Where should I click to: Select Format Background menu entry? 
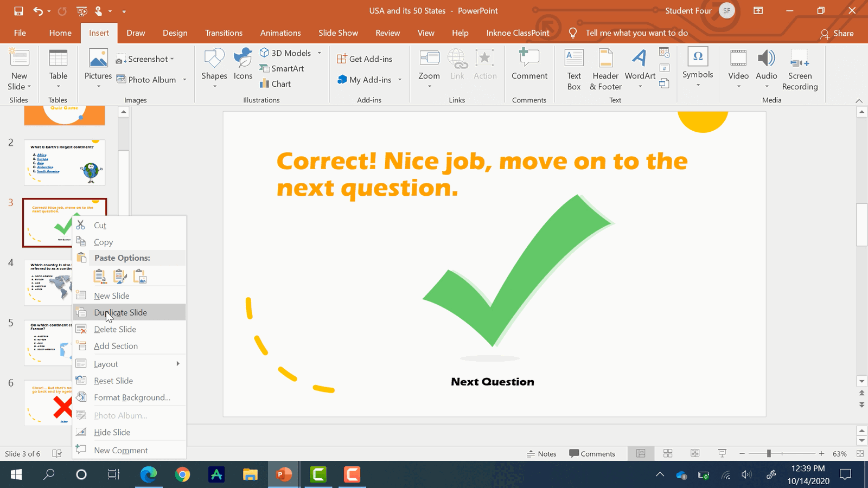[129, 397]
